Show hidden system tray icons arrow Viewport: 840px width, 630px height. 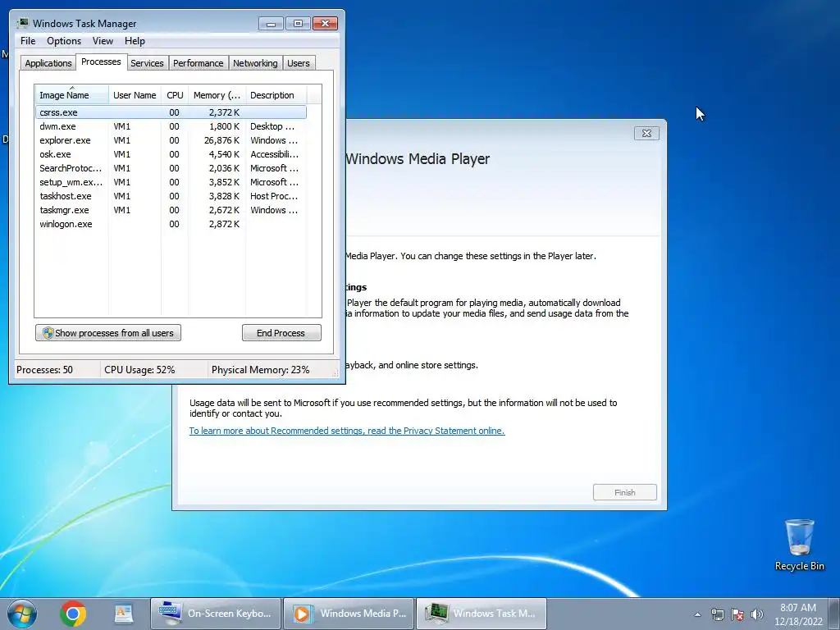(697, 614)
